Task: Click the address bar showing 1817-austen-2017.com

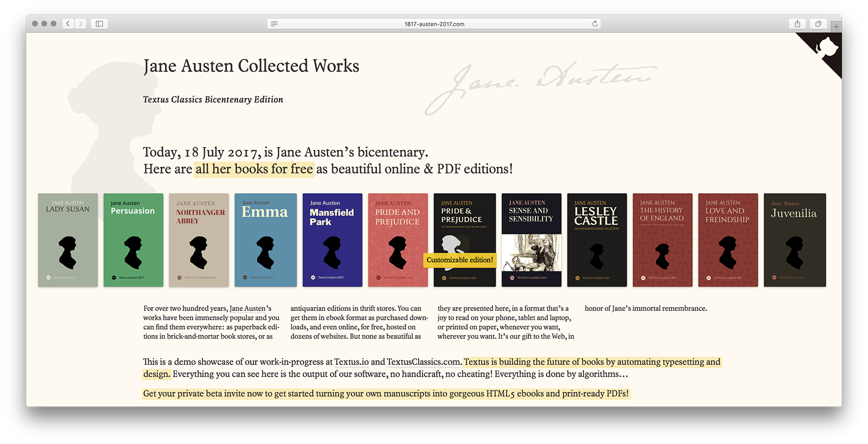Action: click(x=434, y=24)
